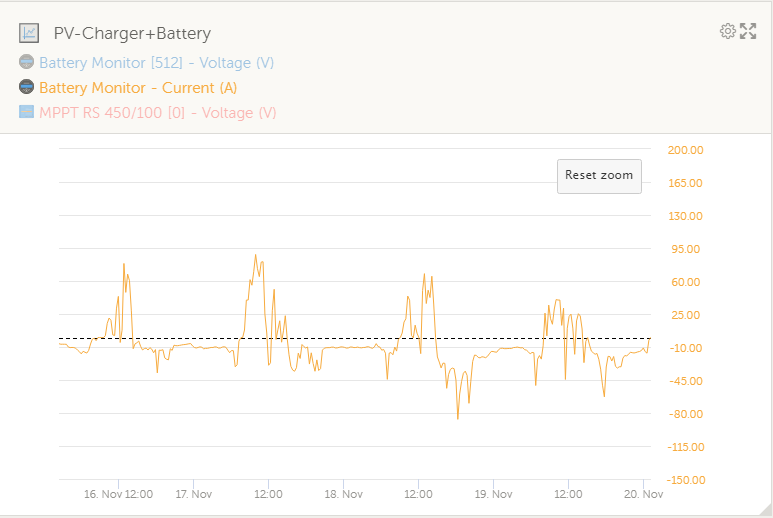
Task: Click the -150.00 y-axis label
Action: 685,480
